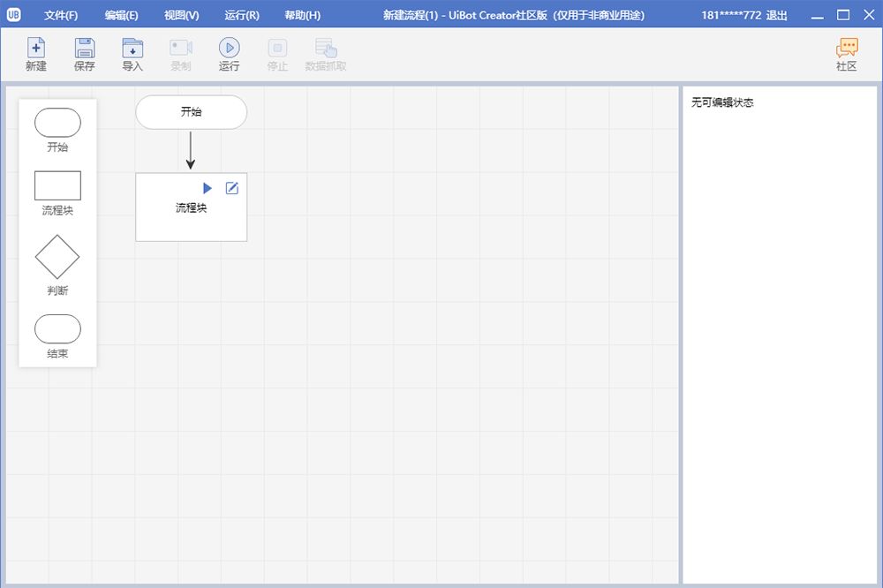Viewport: 883px width, 588px height.
Task: Select the Start (开始) shape in the palette
Action: 57,122
